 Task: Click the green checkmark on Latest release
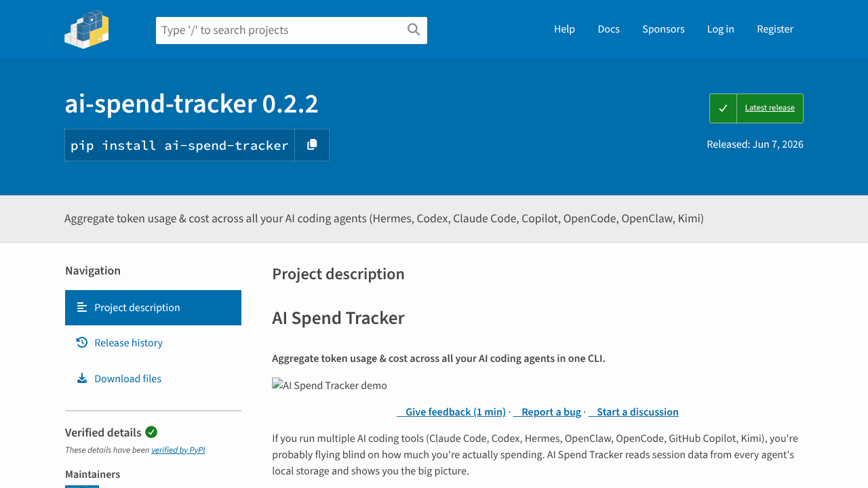(723, 108)
